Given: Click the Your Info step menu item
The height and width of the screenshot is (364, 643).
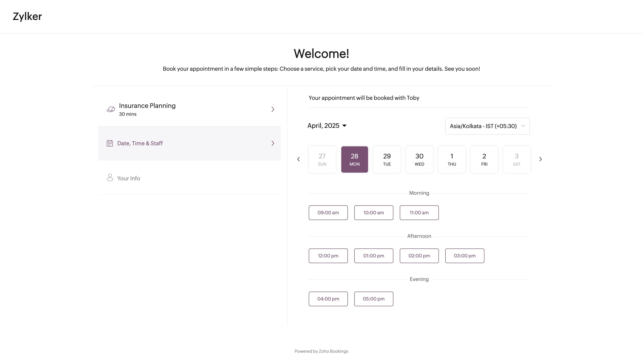Looking at the screenshot, I should (x=128, y=178).
